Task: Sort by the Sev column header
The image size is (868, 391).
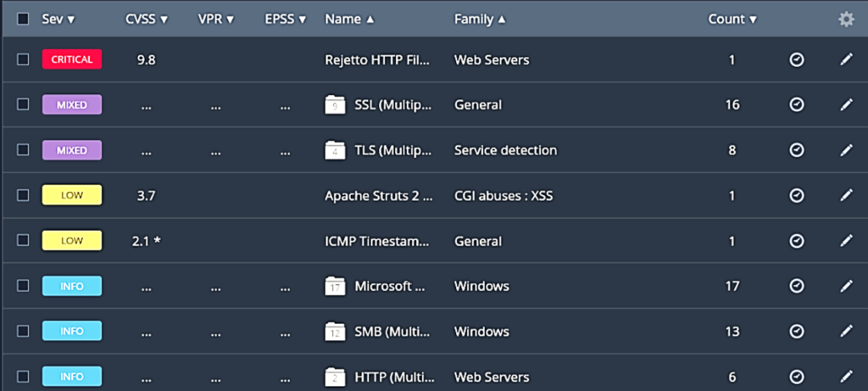Action: tap(58, 19)
